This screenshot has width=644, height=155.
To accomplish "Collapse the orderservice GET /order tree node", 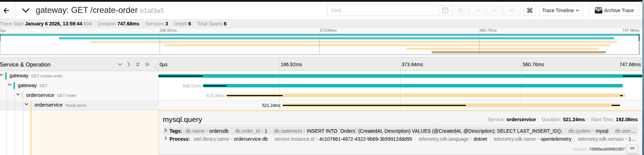I will 18,95.
